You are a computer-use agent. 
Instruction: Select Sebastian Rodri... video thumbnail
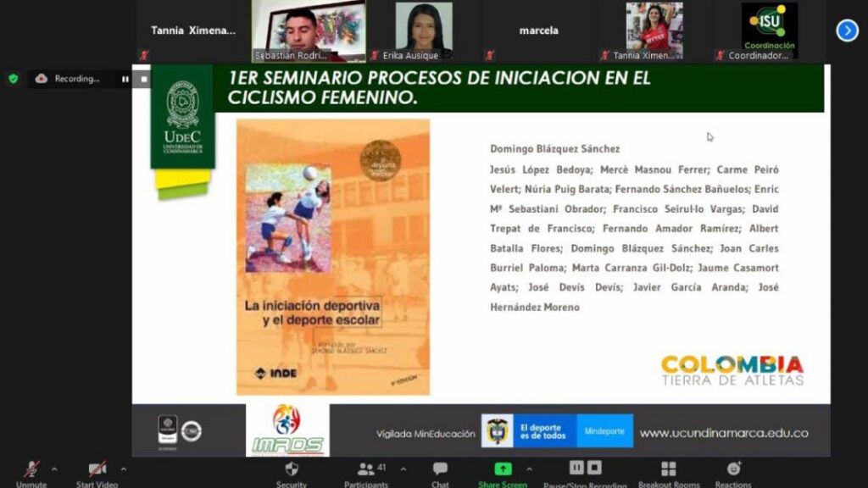click(x=309, y=31)
